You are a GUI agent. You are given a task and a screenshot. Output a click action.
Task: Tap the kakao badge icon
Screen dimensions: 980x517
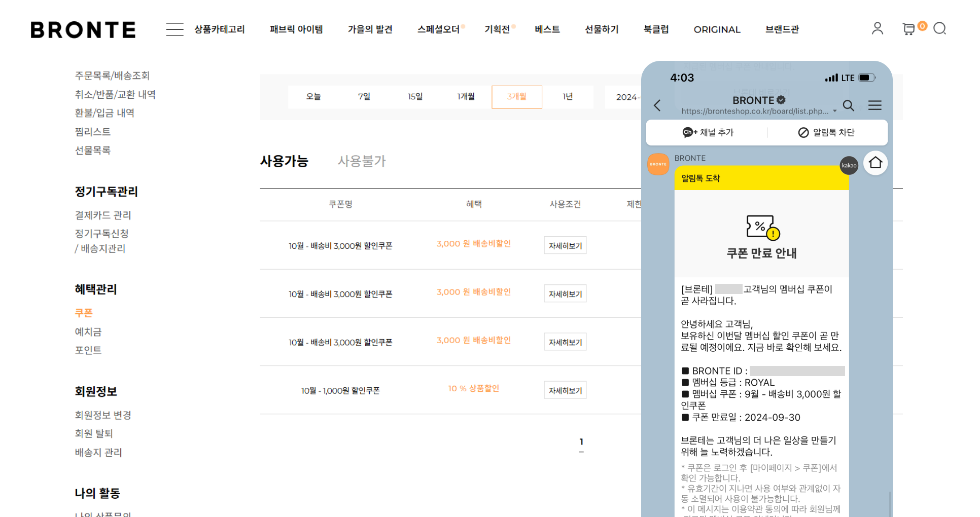[849, 165]
